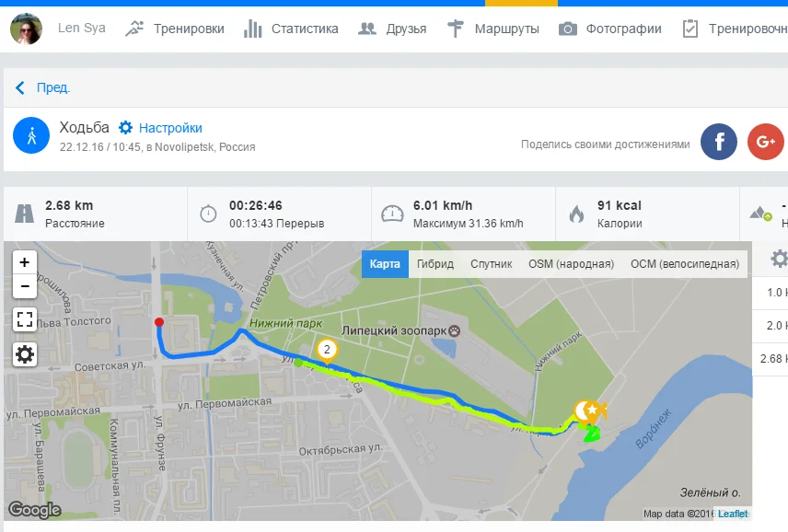Click the Facebook share icon
The height and width of the screenshot is (532, 788).
coord(719,142)
